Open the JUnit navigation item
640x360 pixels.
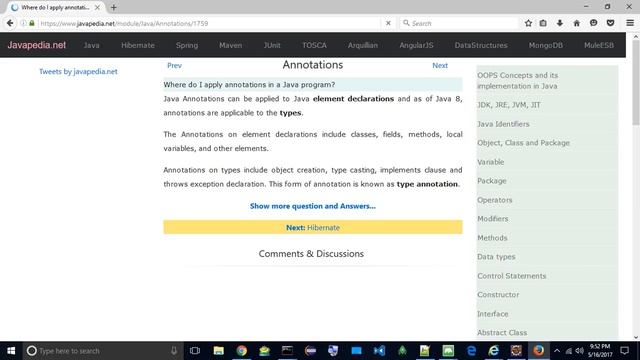(x=272, y=45)
